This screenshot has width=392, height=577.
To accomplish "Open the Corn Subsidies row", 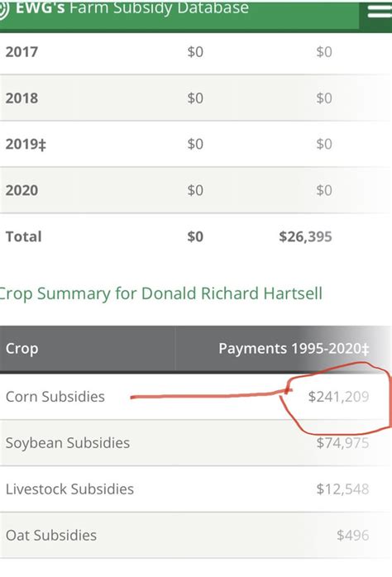I will click(x=196, y=397).
